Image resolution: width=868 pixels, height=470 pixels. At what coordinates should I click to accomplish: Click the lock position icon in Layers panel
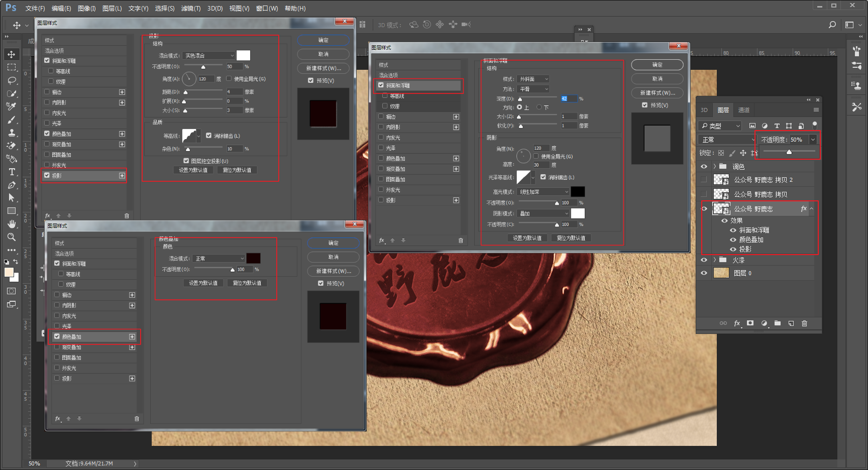pyautogui.click(x=743, y=153)
